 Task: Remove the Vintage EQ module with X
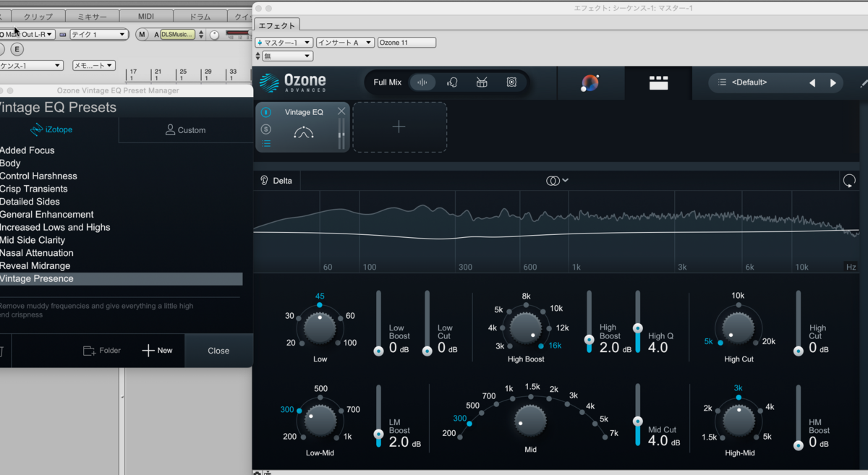341,111
